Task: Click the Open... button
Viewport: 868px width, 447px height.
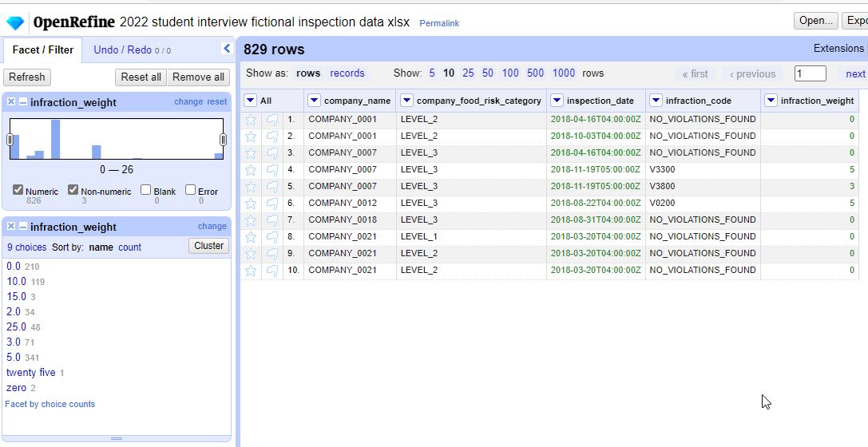Action: (x=816, y=21)
